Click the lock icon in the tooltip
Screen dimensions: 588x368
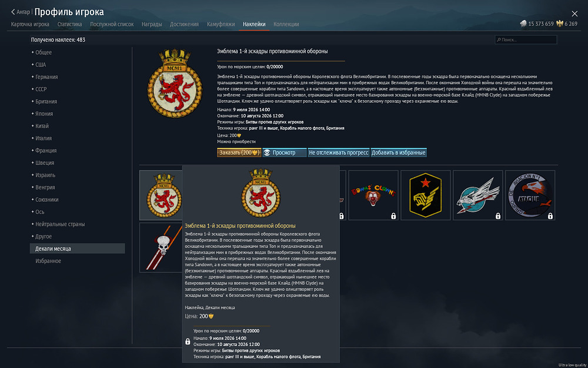coord(188,342)
